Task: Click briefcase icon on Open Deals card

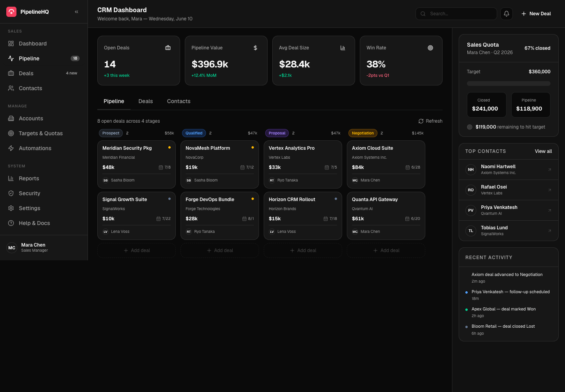Action: [168, 48]
